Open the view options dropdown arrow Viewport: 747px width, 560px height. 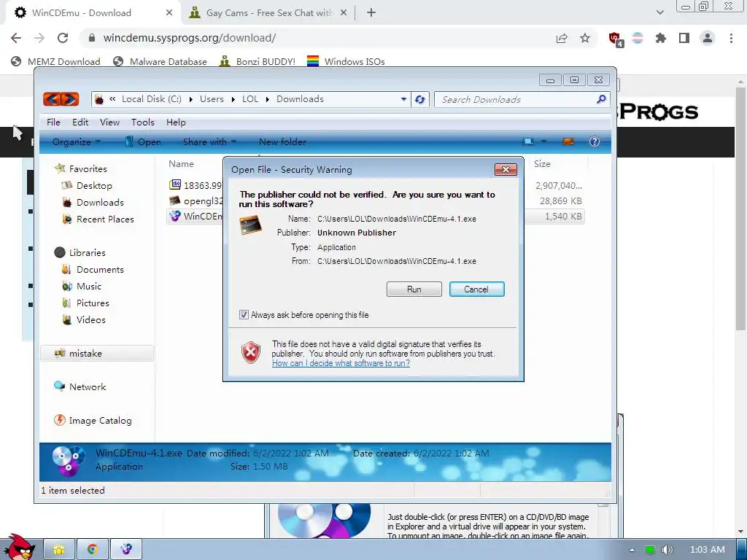[543, 142]
